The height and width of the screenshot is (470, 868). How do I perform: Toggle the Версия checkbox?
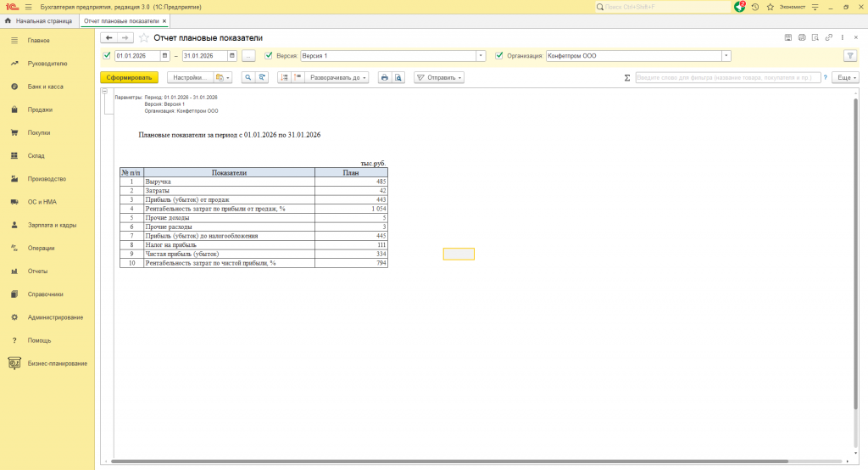pos(269,56)
